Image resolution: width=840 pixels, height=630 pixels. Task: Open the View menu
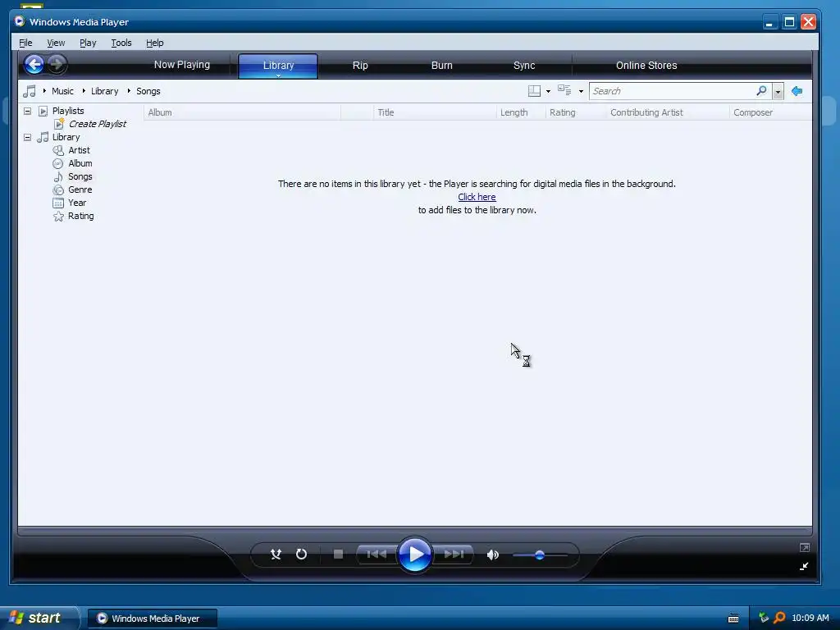56,43
